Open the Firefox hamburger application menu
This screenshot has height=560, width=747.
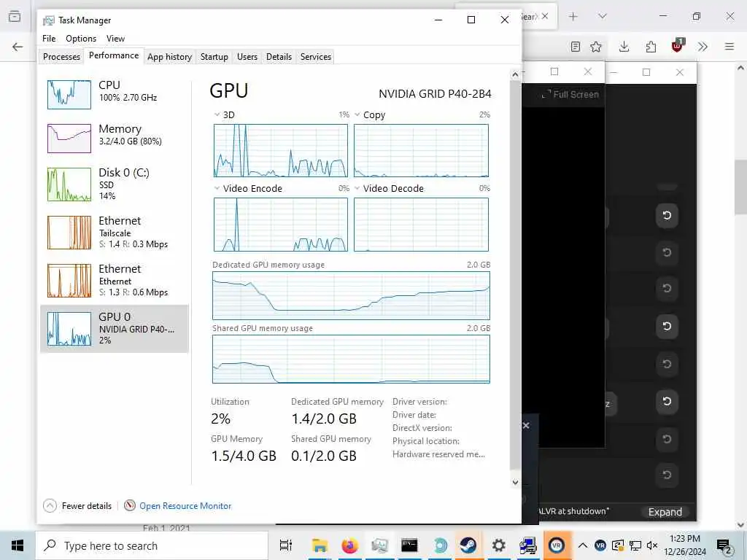729,47
